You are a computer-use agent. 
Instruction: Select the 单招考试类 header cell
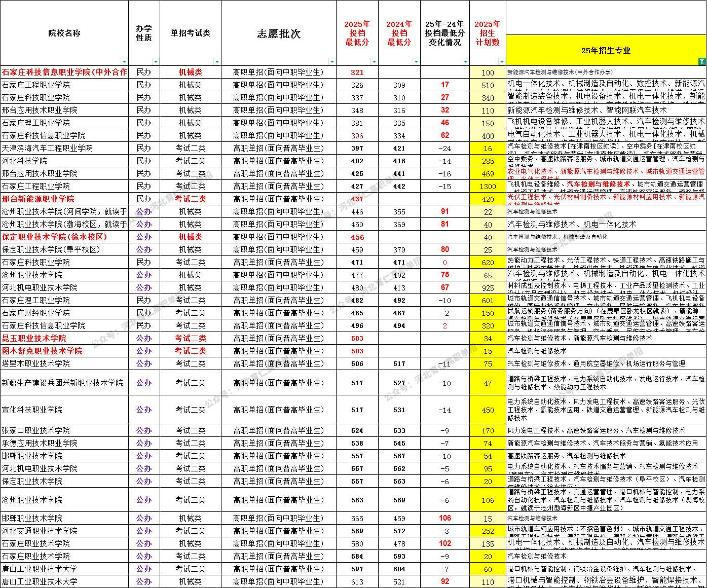tap(191, 33)
